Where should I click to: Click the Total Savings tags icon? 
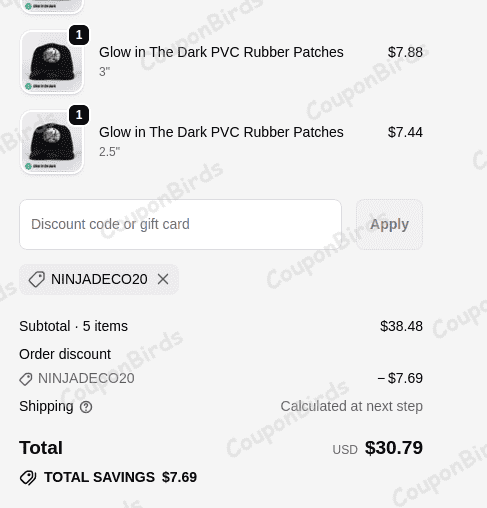28,477
